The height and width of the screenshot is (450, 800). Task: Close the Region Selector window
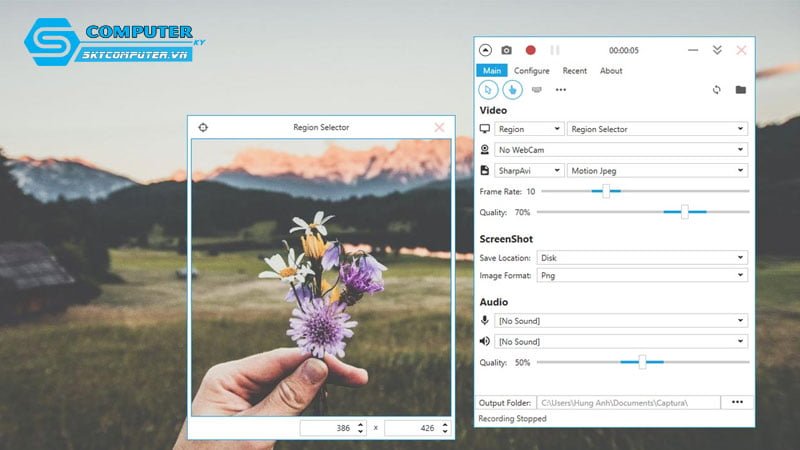(439, 127)
